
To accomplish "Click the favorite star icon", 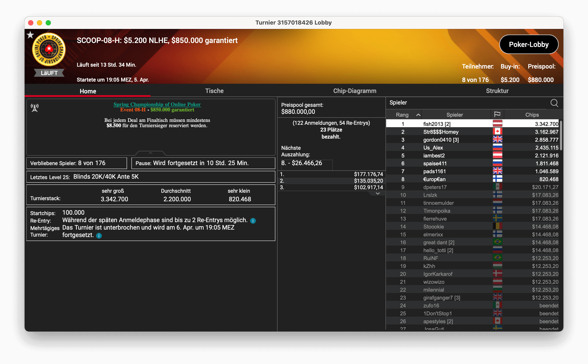I will [x=30, y=35].
